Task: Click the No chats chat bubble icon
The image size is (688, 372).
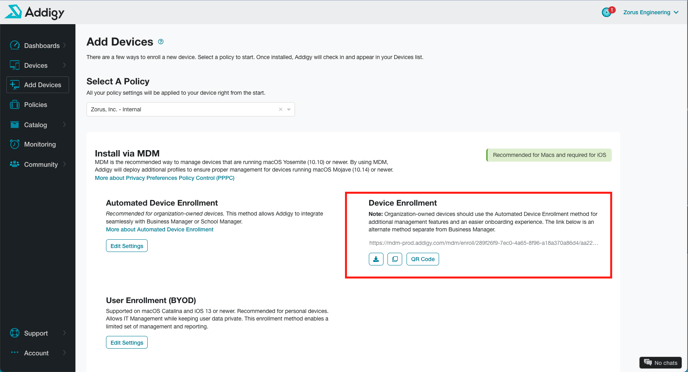Action: click(648, 362)
